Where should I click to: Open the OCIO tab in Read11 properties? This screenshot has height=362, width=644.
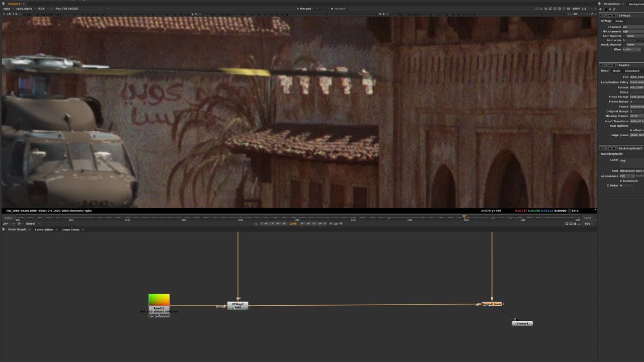coord(616,71)
